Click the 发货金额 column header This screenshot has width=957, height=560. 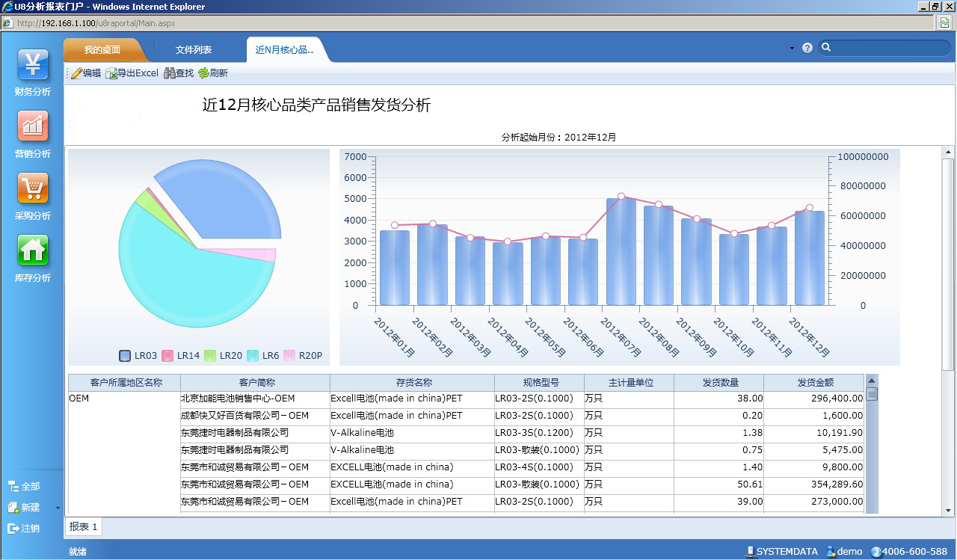pyautogui.click(x=814, y=383)
